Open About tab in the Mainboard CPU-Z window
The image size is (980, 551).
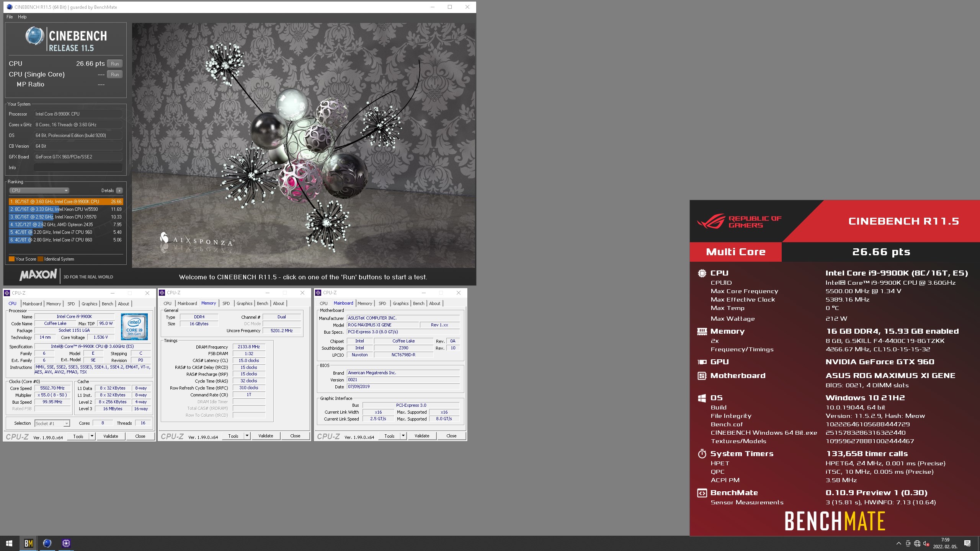tap(435, 303)
